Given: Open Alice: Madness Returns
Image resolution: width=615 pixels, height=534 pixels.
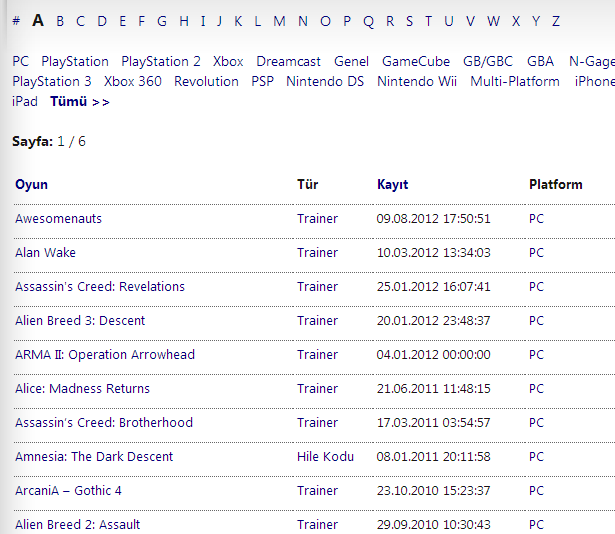Looking at the screenshot, I should pyautogui.click(x=82, y=388).
